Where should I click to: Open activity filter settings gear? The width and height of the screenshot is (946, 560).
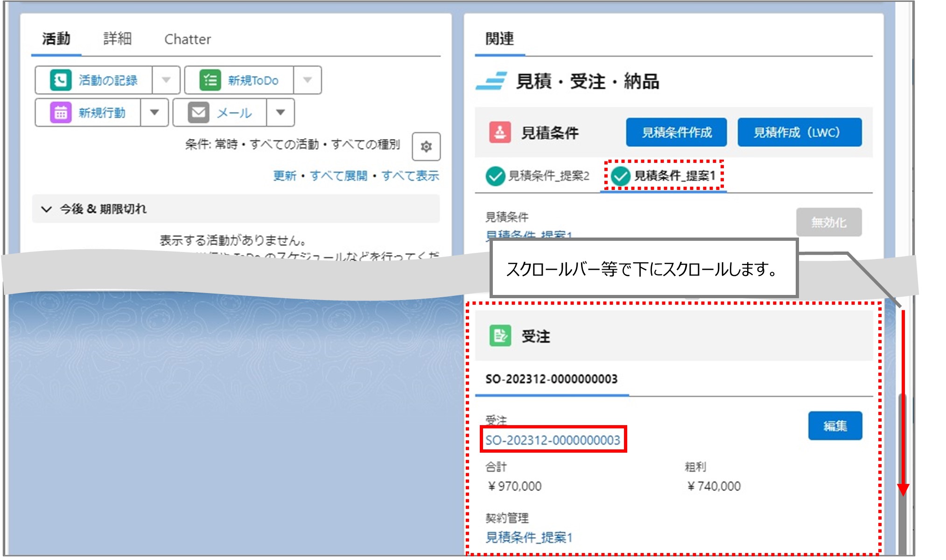point(426,147)
